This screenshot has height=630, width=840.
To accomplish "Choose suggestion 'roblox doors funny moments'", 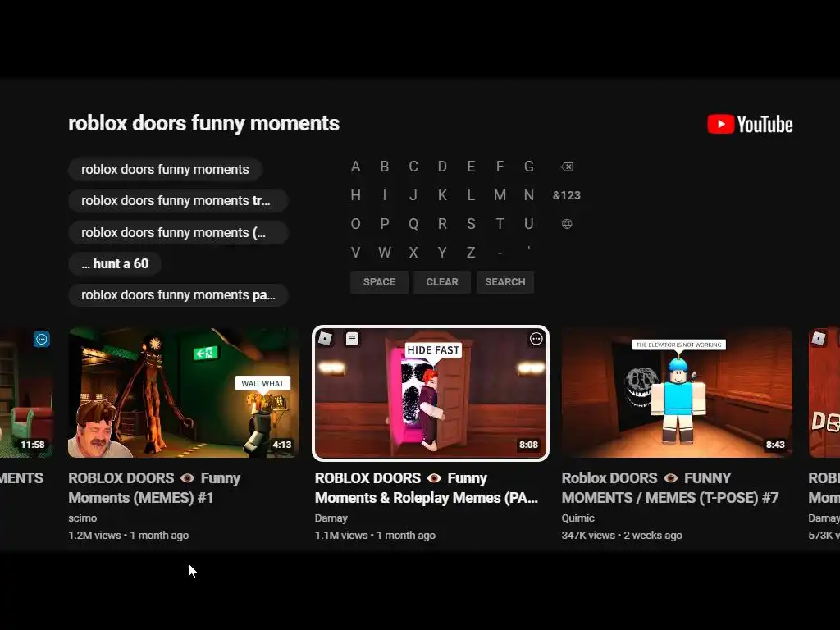I will 165,169.
